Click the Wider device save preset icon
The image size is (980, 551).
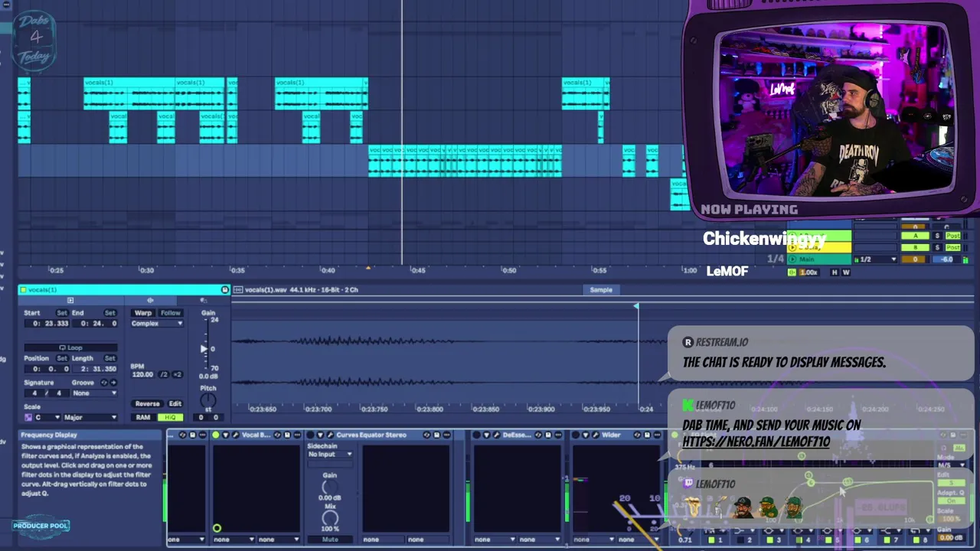click(x=647, y=435)
